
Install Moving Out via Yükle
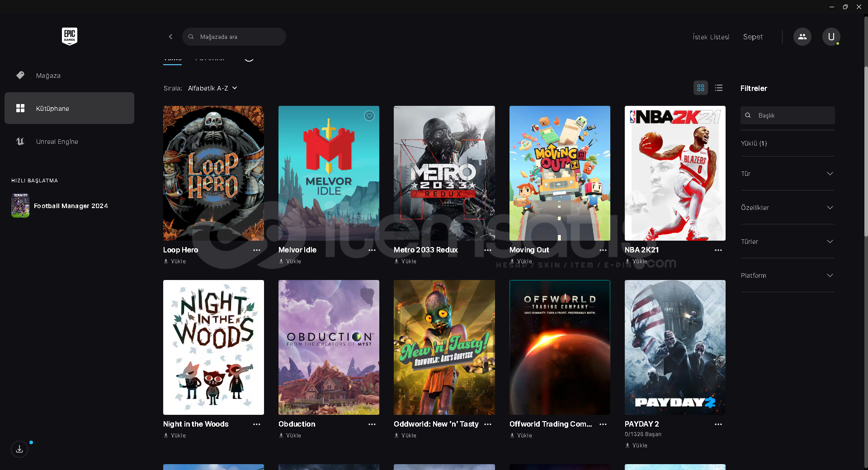point(521,261)
